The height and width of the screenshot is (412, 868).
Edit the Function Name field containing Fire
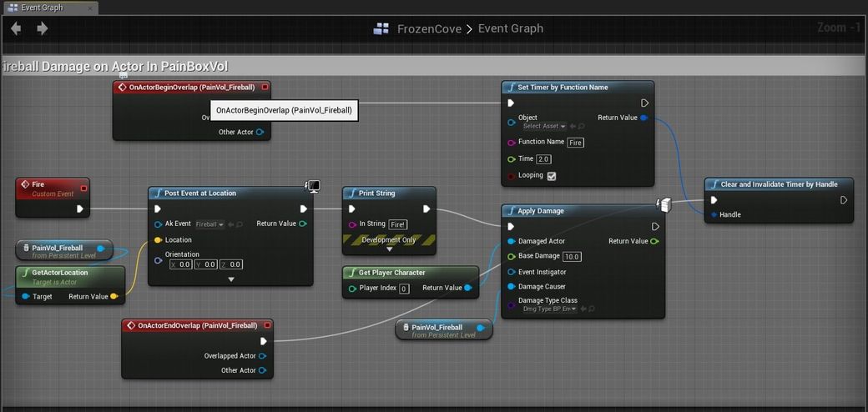(576, 142)
